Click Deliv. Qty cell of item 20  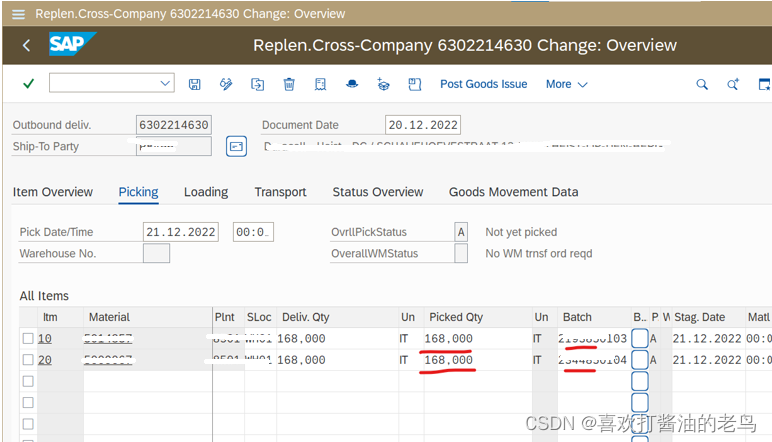pos(337,360)
